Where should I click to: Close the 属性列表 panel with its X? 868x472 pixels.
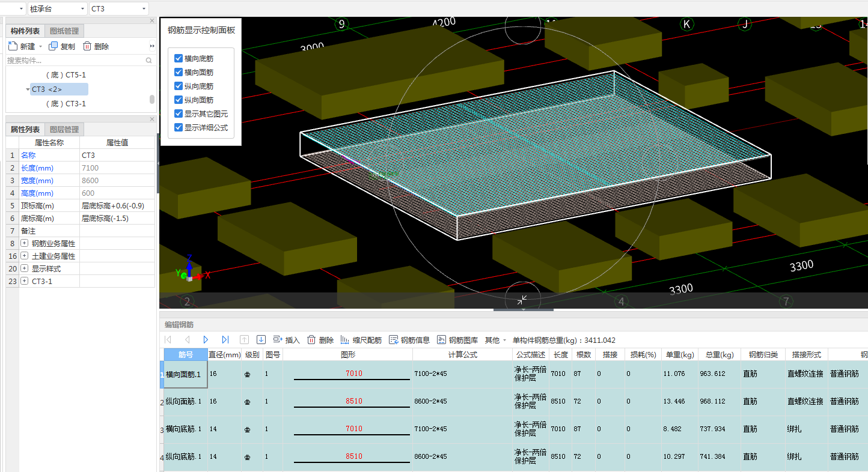[x=152, y=119]
